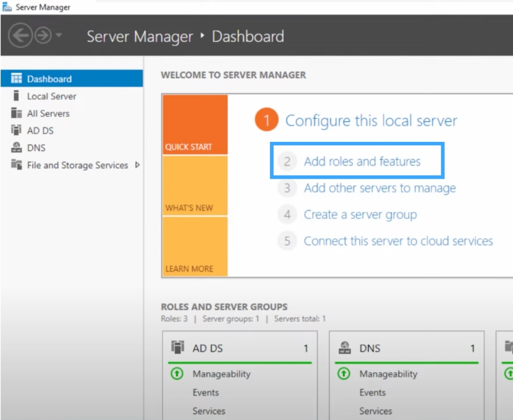This screenshot has width=513, height=420.
Task: Click the back navigation arrow button
Action: [20, 36]
